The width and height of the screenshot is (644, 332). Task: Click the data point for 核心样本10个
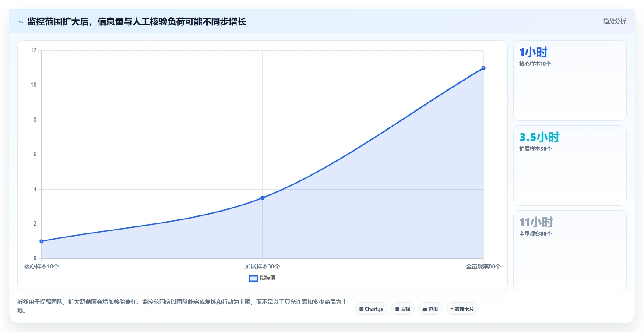click(41, 241)
